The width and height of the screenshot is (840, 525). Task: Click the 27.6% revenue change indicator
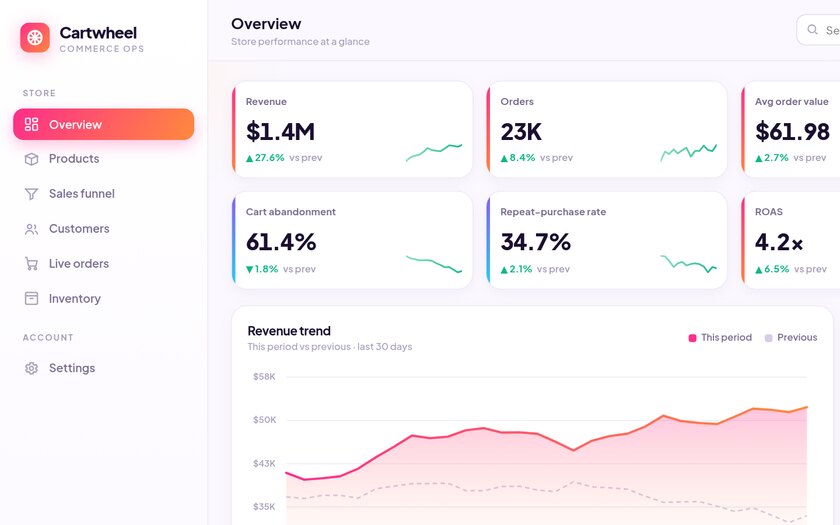pos(265,158)
